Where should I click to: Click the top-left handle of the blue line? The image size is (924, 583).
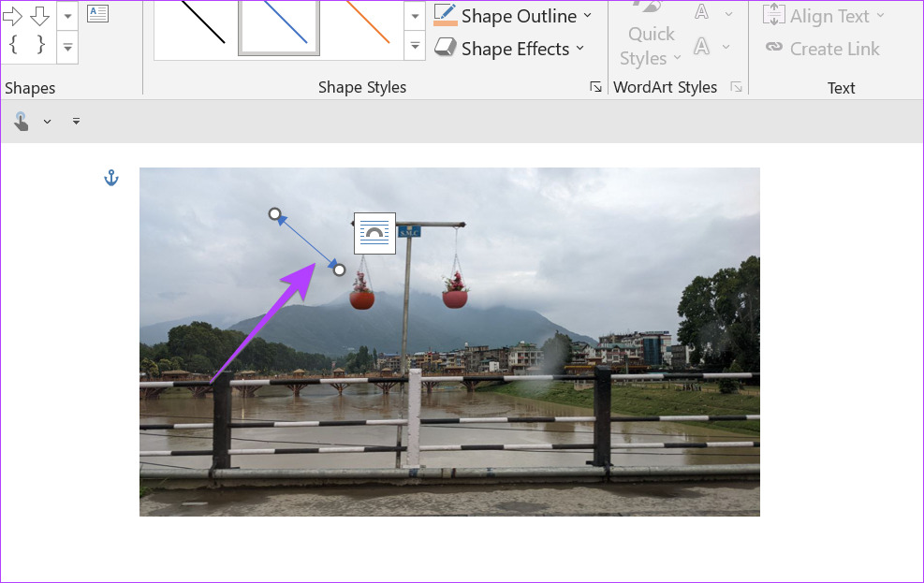click(275, 214)
